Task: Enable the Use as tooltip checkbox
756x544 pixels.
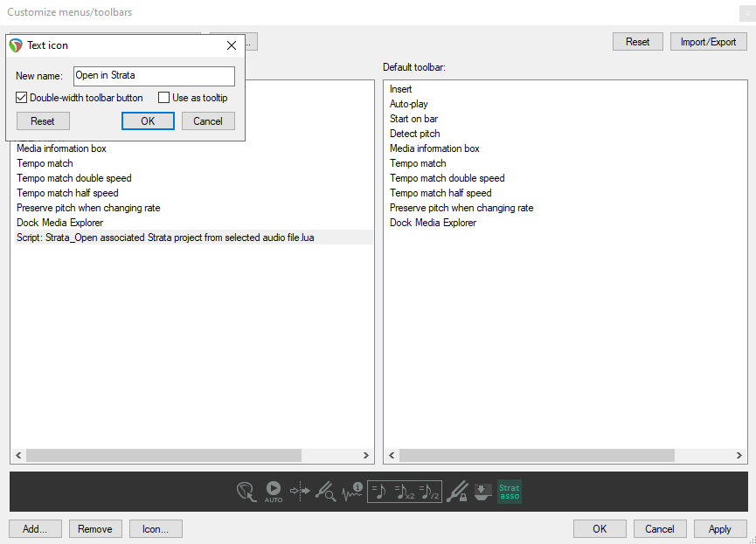Action: (x=163, y=98)
